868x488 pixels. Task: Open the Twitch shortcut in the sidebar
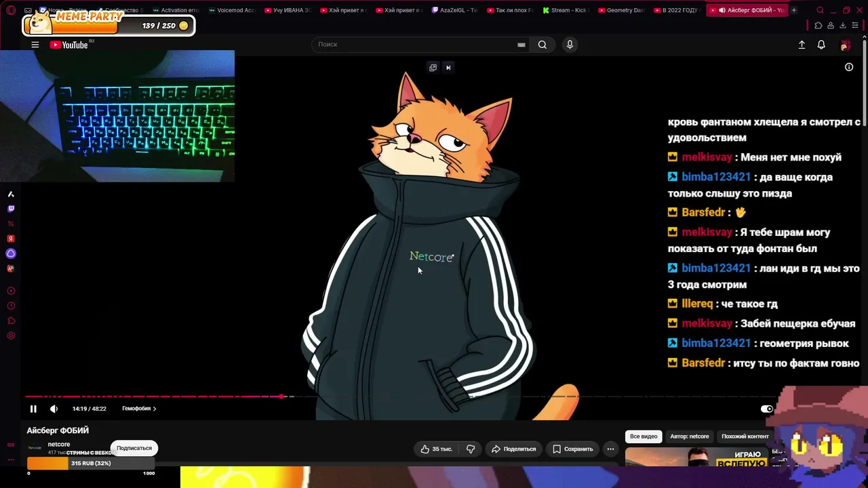(x=11, y=209)
